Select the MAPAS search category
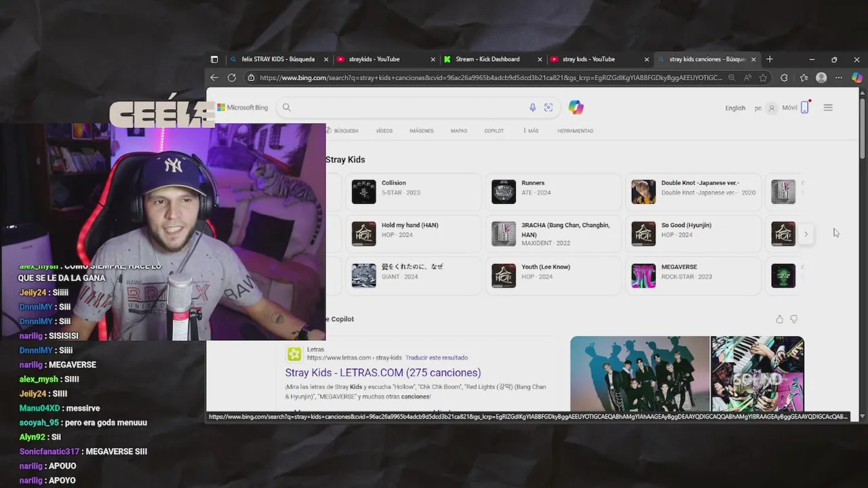This screenshot has height=488, width=868. (x=459, y=131)
